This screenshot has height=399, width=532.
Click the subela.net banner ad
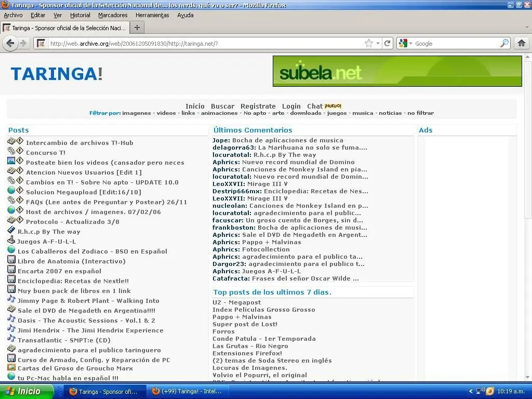click(x=397, y=71)
